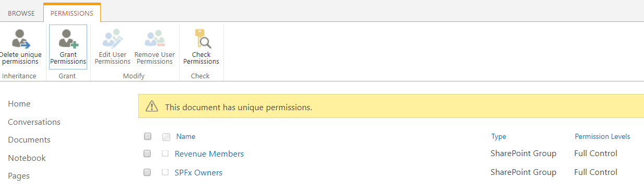Screen dimensions: 644x189
Task: Open Notebook from the side navigation
Action: [x=27, y=158]
